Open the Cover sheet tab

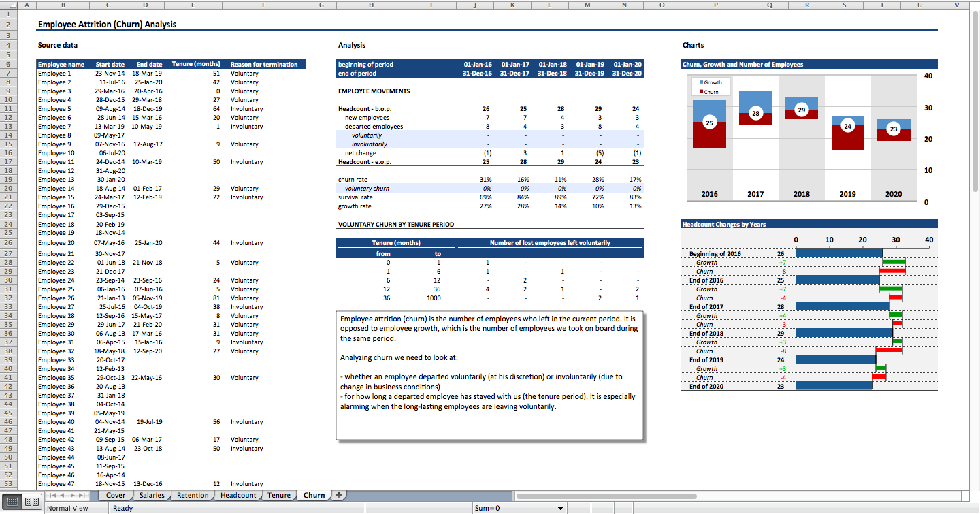pos(116,496)
